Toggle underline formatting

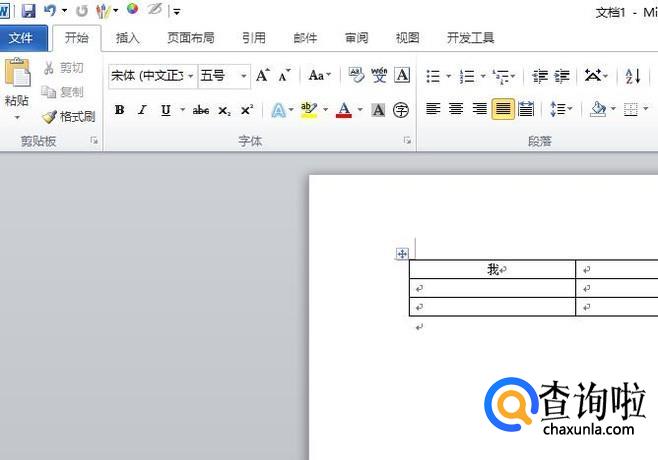(x=166, y=110)
